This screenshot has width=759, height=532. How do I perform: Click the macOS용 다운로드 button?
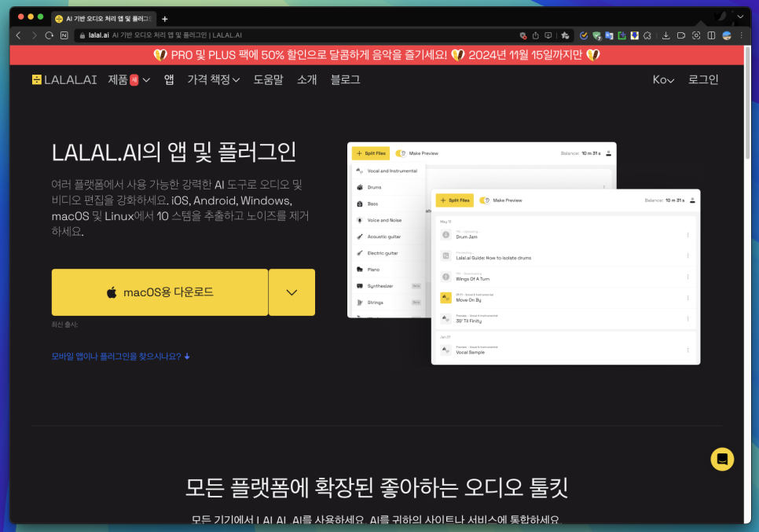159,292
